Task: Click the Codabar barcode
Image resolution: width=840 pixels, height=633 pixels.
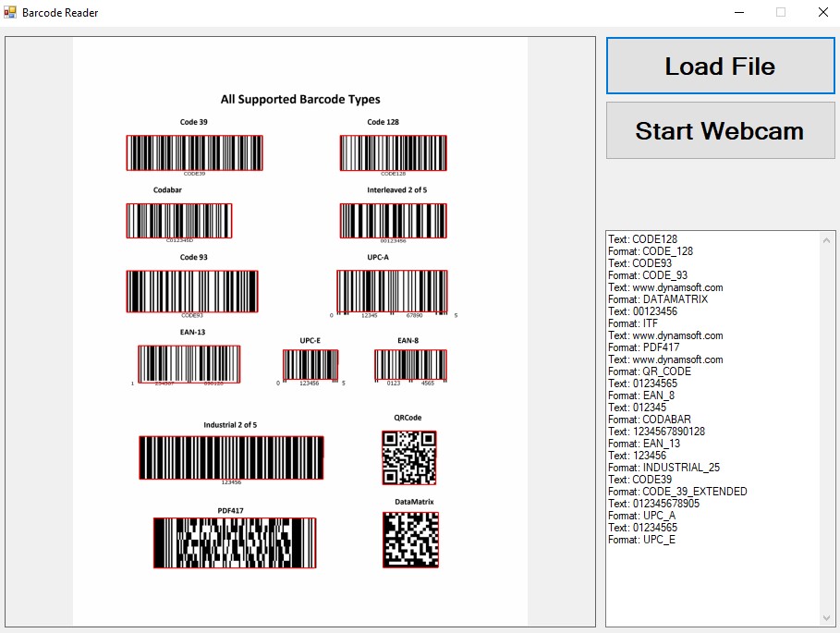Action: (x=179, y=221)
